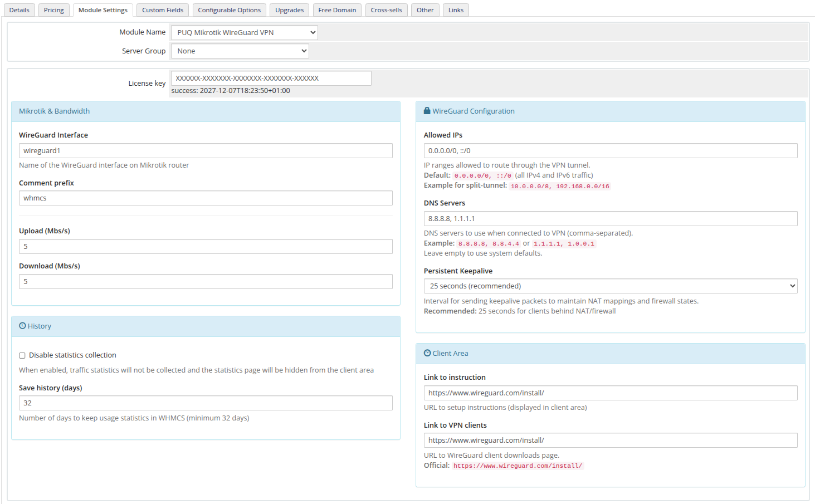Click the WireGuard Interface text field
This screenshot has width=815, height=504.
pyautogui.click(x=206, y=150)
